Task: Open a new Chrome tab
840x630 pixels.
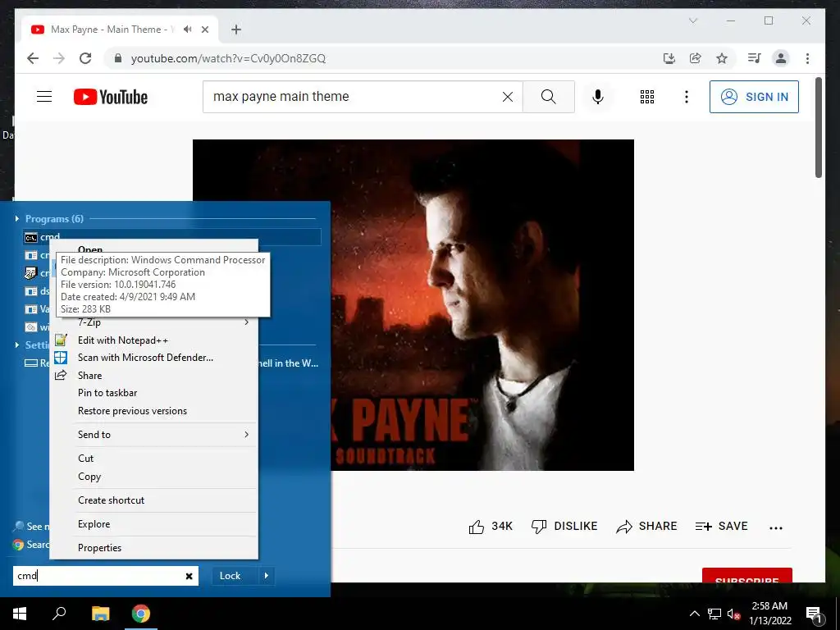Action: coord(236,30)
